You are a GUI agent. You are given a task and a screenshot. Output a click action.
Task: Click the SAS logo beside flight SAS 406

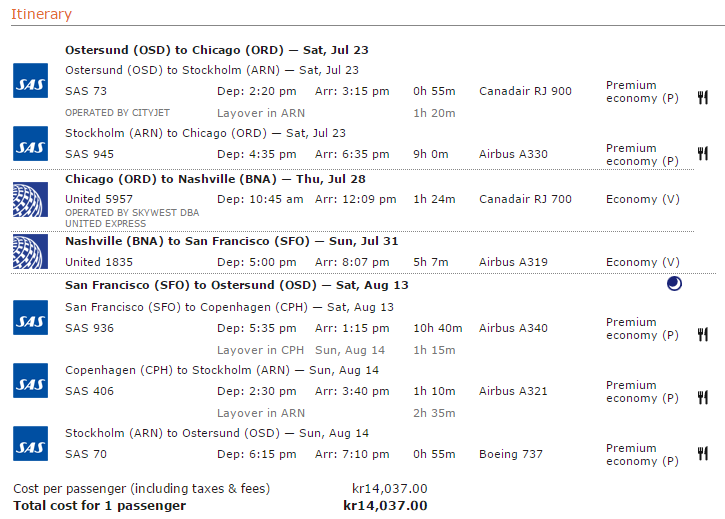pyautogui.click(x=29, y=381)
